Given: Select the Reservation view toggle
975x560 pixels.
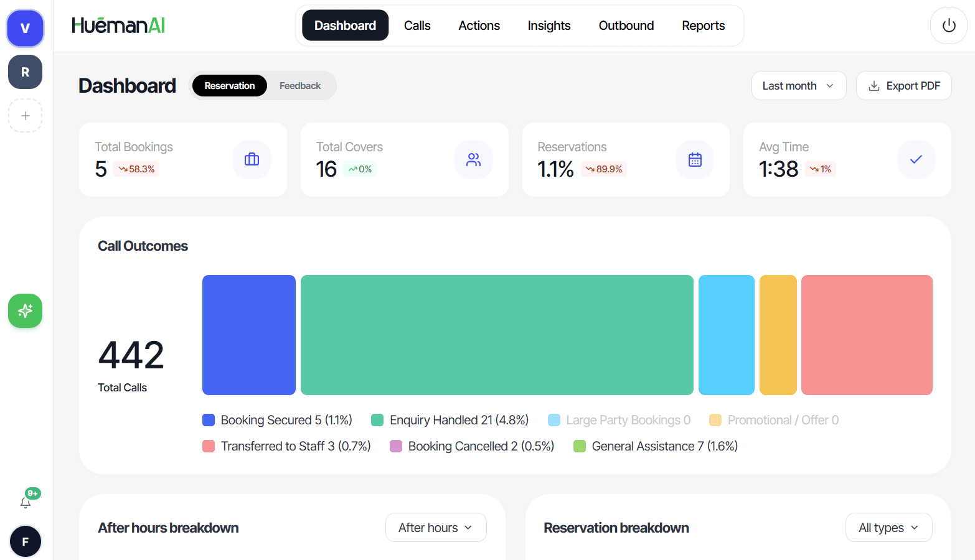Looking at the screenshot, I should tap(230, 86).
